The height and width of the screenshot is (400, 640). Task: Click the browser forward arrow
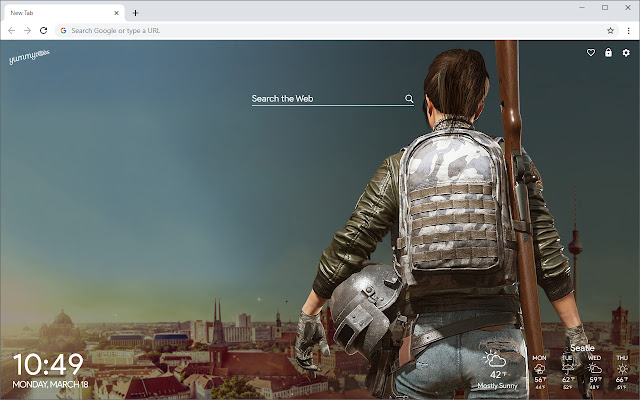pyautogui.click(x=27, y=31)
